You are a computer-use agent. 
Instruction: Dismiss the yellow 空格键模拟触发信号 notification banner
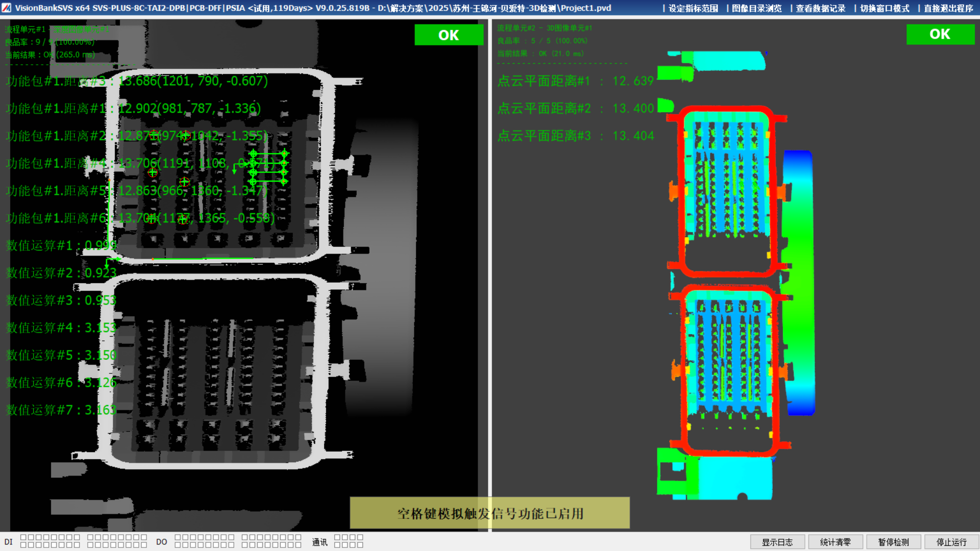[x=489, y=513]
